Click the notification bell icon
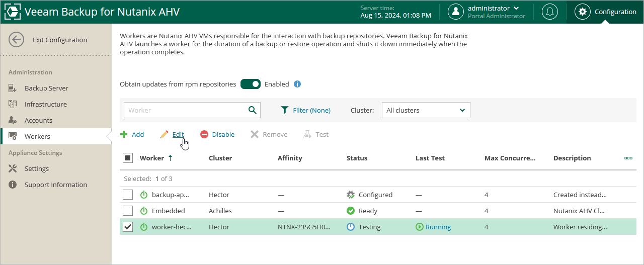Image resolution: width=644 pixels, height=265 pixels. pyautogui.click(x=549, y=12)
